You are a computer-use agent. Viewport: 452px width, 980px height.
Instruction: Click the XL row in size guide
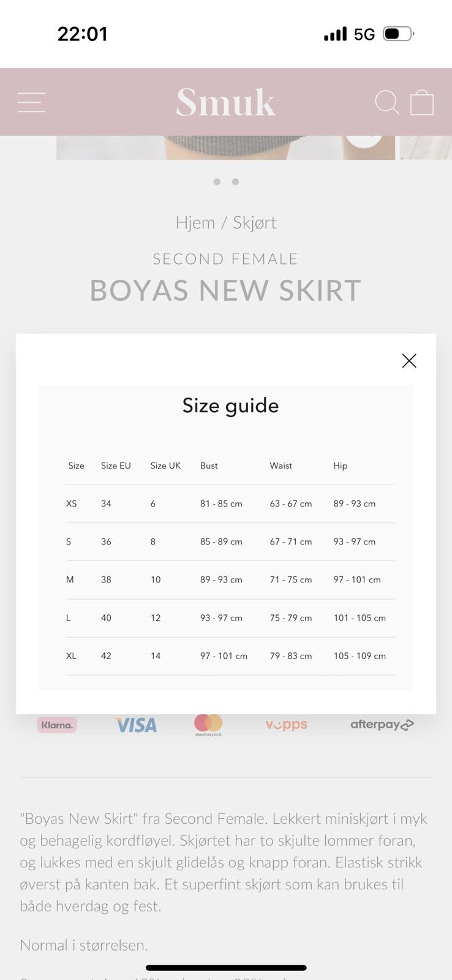[x=230, y=656]
